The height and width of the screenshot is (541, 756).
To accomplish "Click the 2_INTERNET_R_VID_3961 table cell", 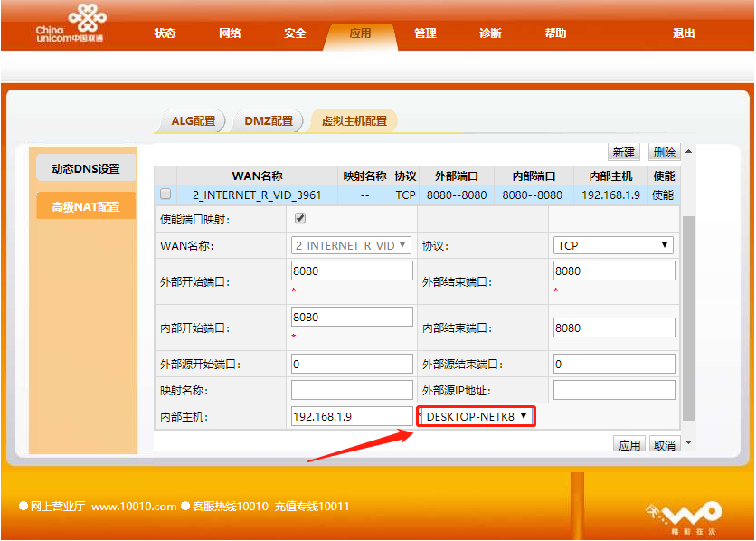I will (257, 195).
